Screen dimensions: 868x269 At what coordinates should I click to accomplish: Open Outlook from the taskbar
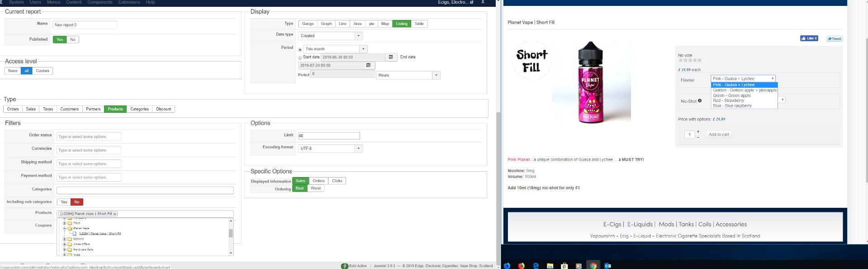click(x=608, y=266)
